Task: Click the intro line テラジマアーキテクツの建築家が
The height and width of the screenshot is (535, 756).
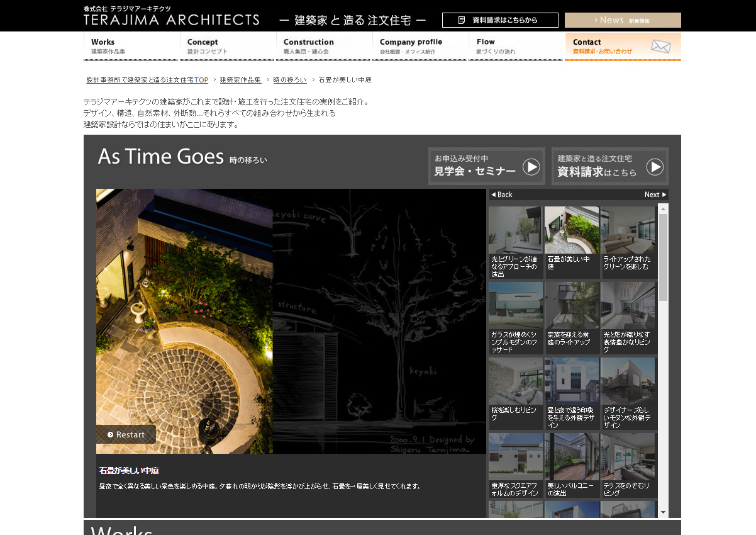Action: click(x=226, y=102)
